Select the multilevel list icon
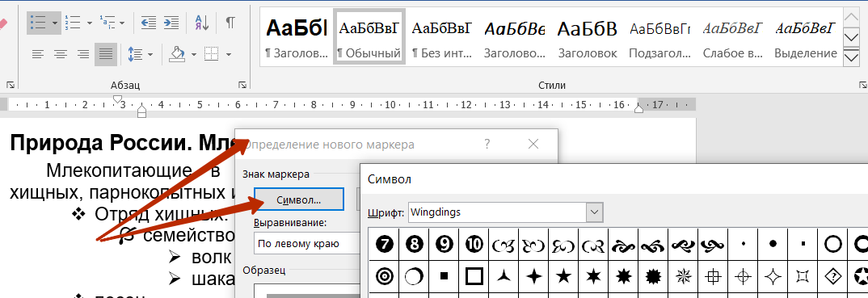 click(x=107, y=23)
